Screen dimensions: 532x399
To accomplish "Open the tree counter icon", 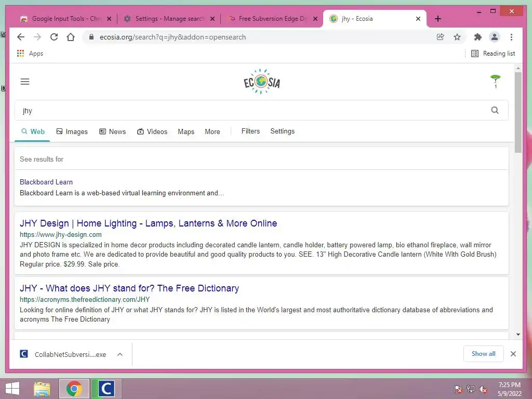I will pyautogui.click(x=495, y=82).
